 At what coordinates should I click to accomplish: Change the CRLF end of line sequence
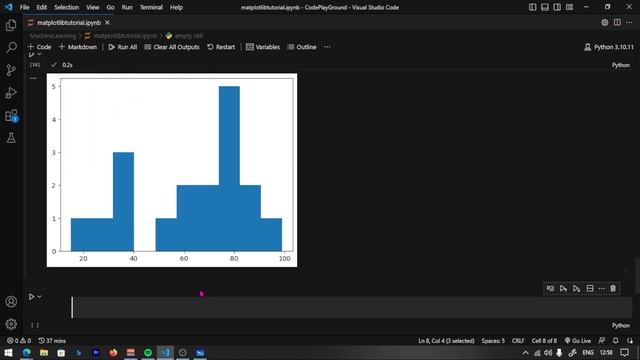click(518, 340)
